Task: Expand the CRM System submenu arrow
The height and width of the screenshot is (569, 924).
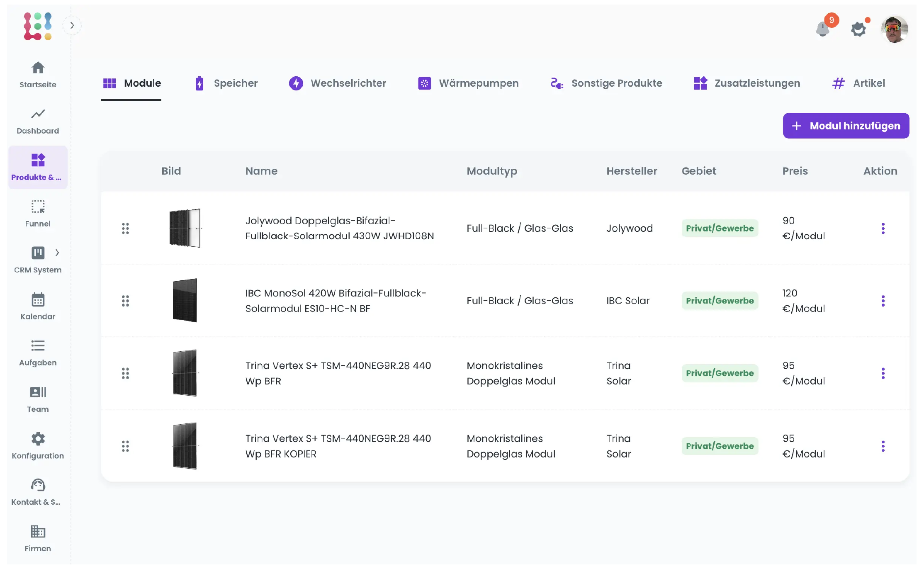Action: 57,253
